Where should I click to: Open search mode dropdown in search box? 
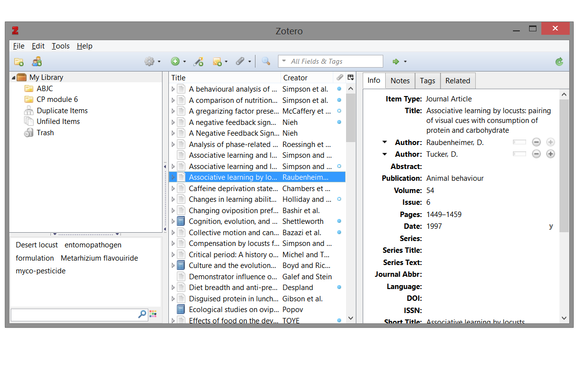(x=284, y=61)
